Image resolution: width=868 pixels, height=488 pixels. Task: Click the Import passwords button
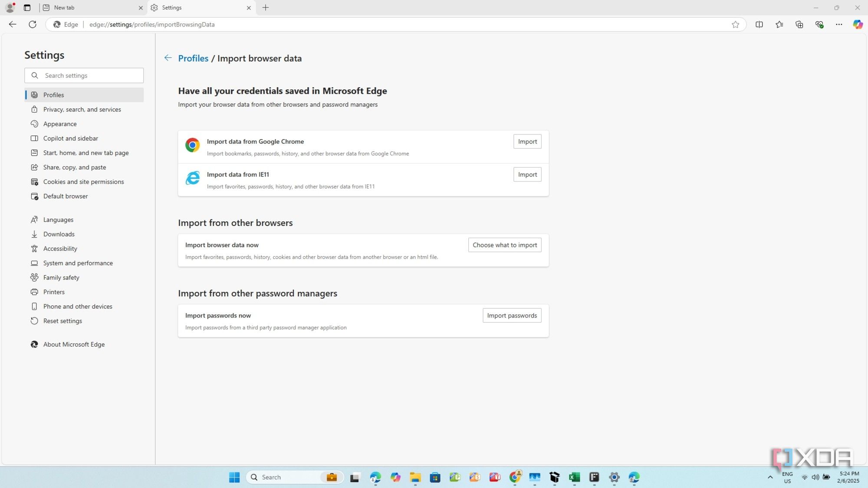[x=512, y=315]
